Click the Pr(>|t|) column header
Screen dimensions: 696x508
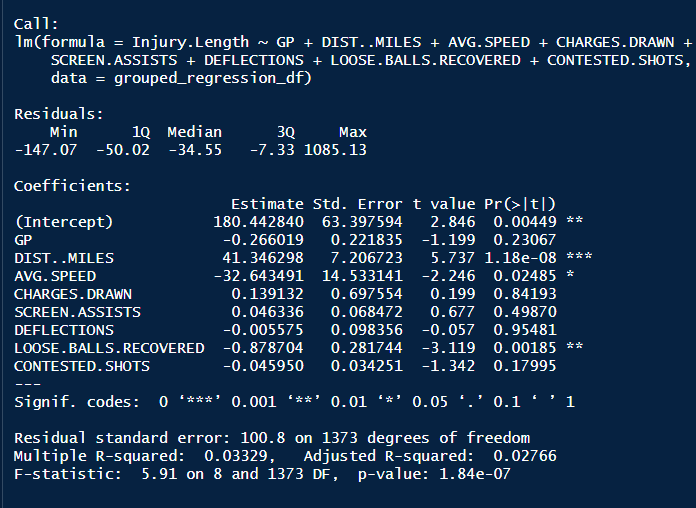[x=520, y=204]
